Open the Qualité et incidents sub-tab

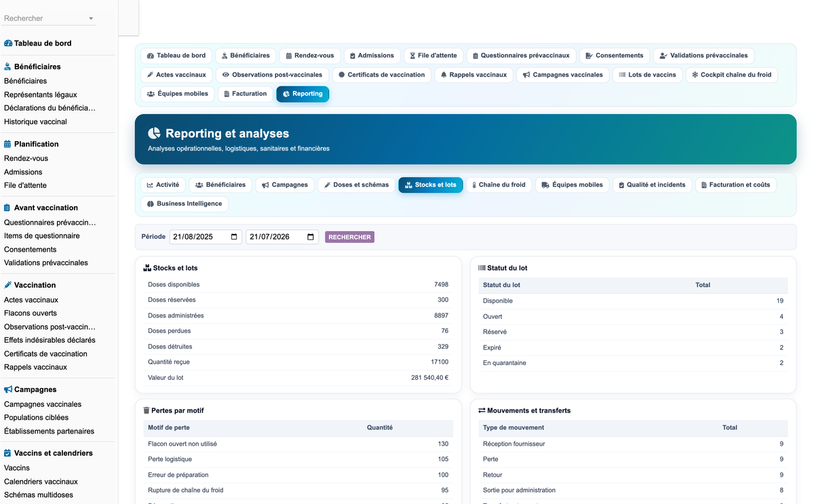pyautogui.click(x=652, y=185)
